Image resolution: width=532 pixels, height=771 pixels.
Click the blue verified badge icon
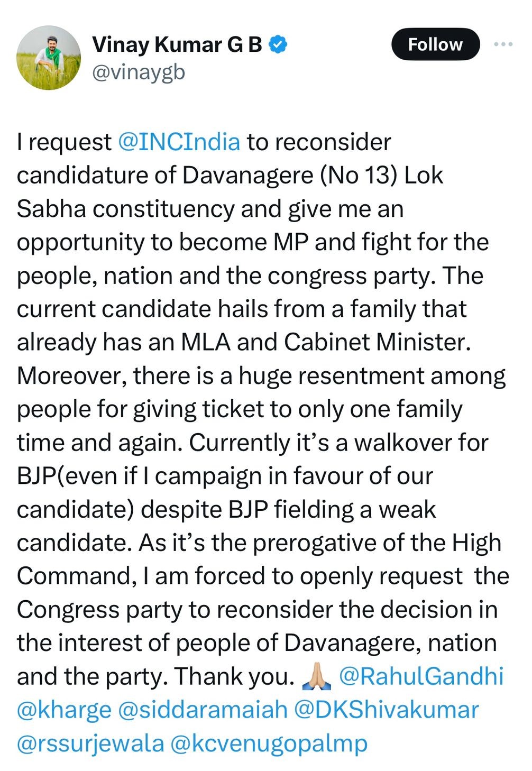click(x=278, y=45)
